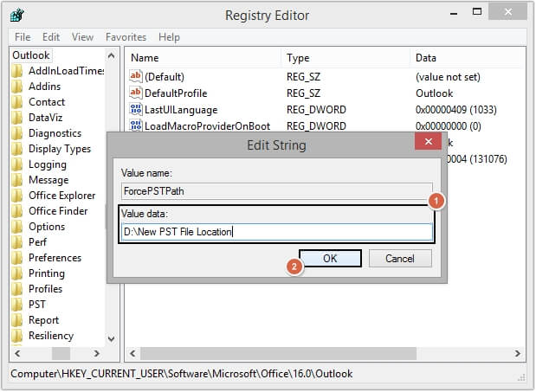Click tree pane scroll right arrow
This screenshot has width=536, height=392.
[97, 353]
